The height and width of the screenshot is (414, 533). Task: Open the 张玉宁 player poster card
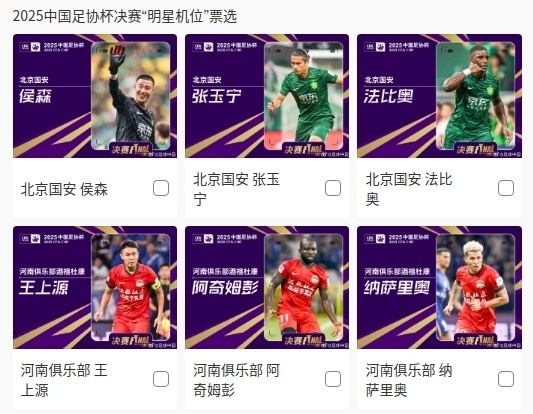pyautogui.click(x=267, y=96)
